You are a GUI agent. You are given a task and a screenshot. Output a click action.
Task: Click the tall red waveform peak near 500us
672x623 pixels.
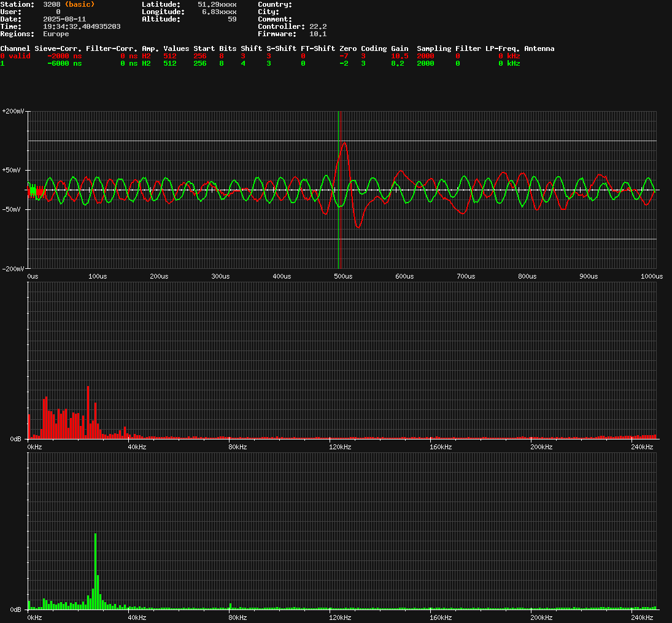344,144
